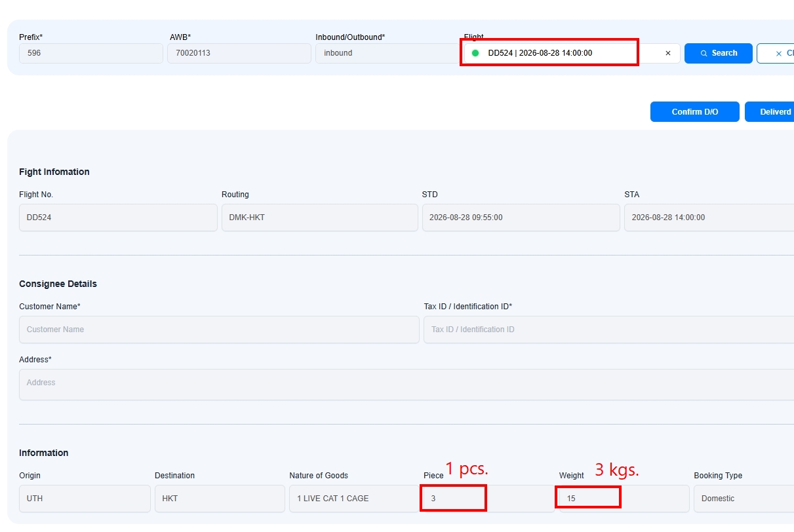
Task: Open the Flight dropdown showing DD524
Action: click(572, 53)
